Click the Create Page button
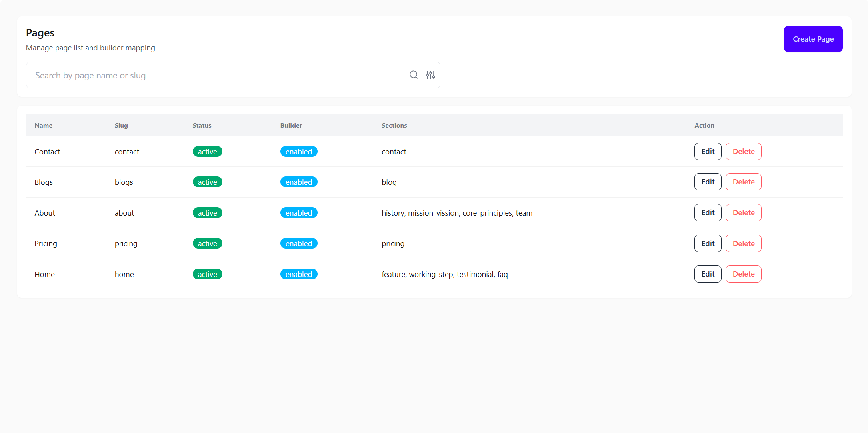This screenshot has height=433, width=868. tap(813, 39)
